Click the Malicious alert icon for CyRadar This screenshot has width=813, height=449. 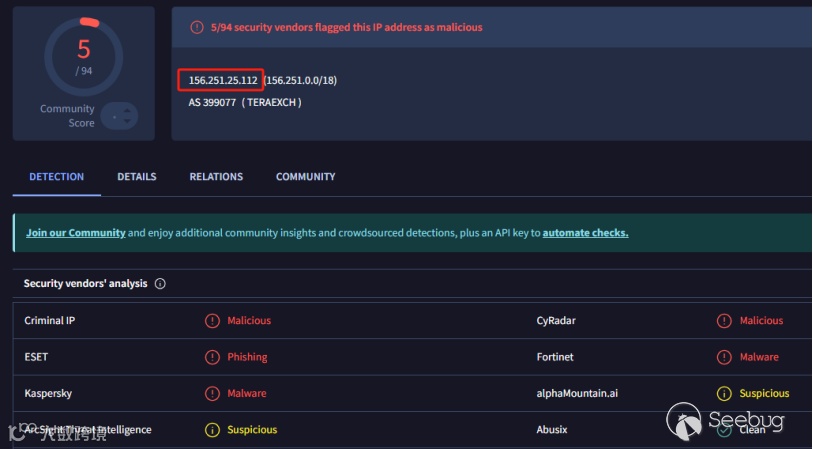(x=724, y=321)
